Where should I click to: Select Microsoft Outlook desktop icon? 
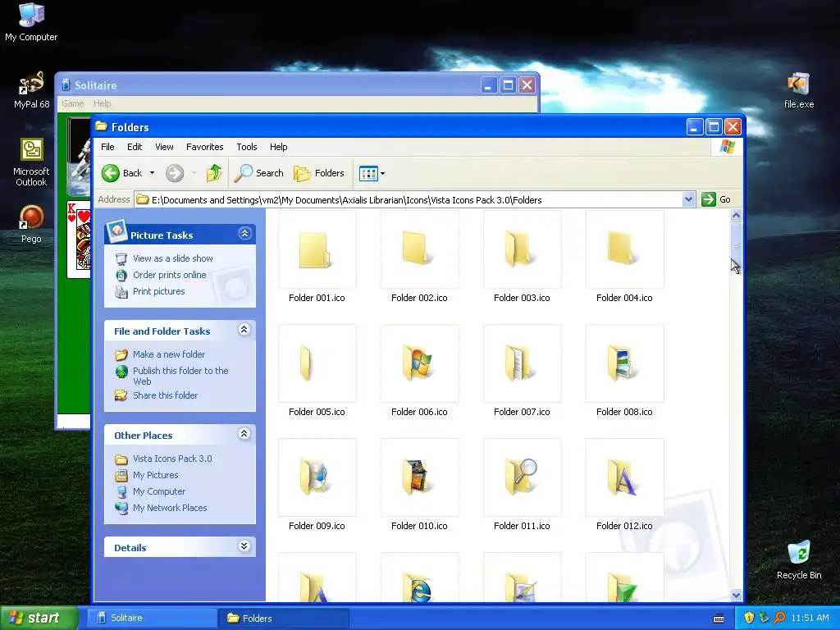pyautogui.click(x=31, y=162)
